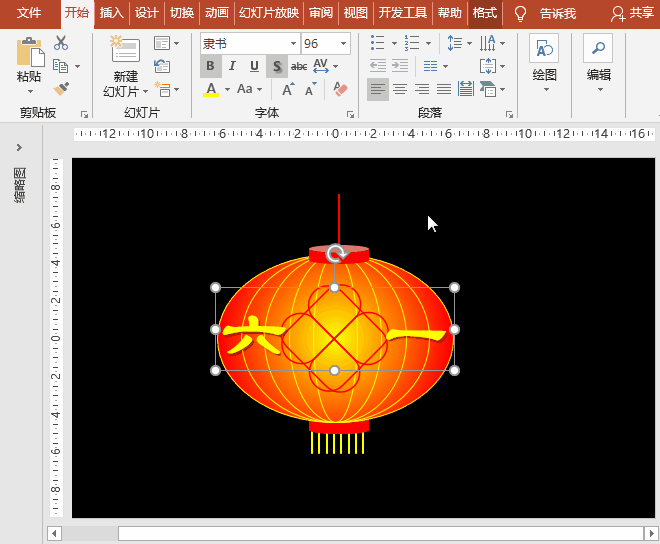Apply bulleted list icon
The image size is (660, 544).
click(x=378, y=43)
